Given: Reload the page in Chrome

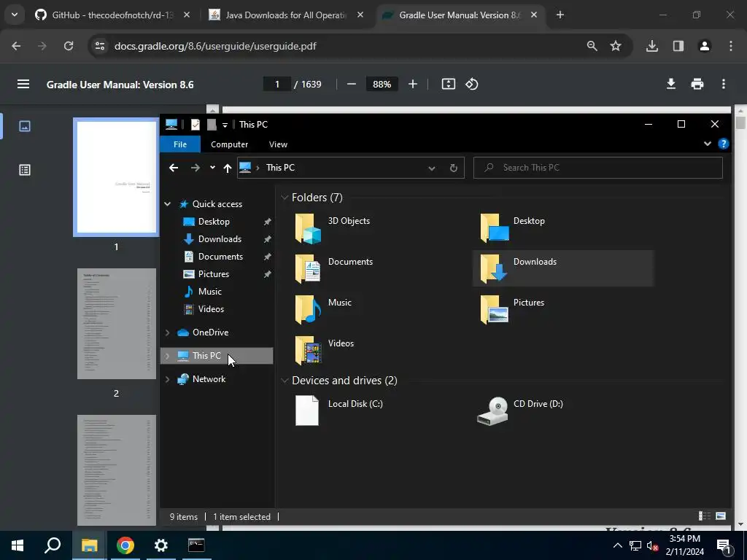Looking at the screenshot, I should (69, 46).
